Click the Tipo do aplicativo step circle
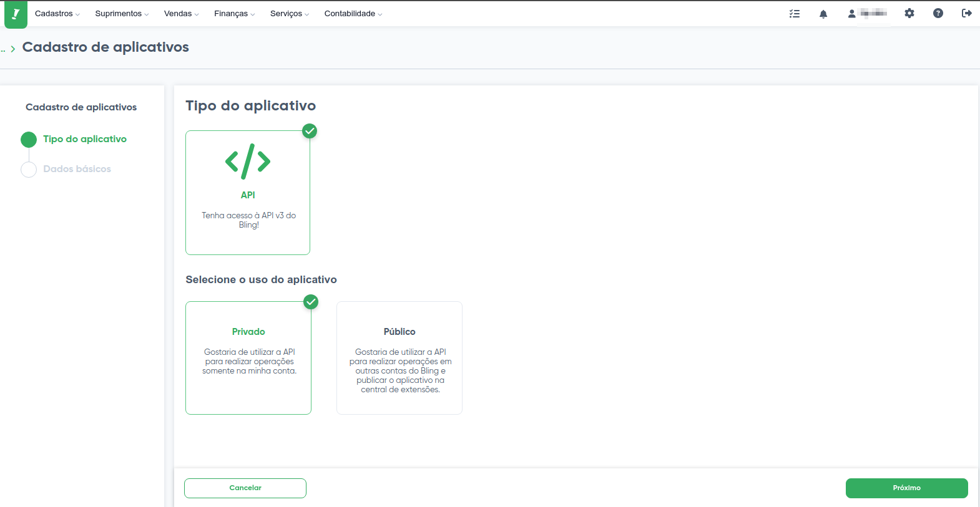The width and height of the screenshot is (980, 507). tap(29, 140)
